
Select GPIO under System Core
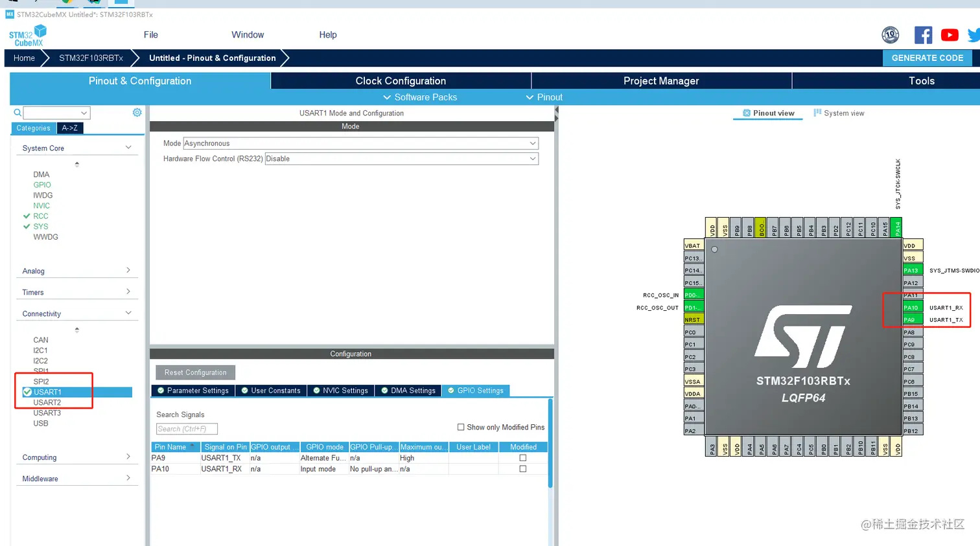coord(42,185)
